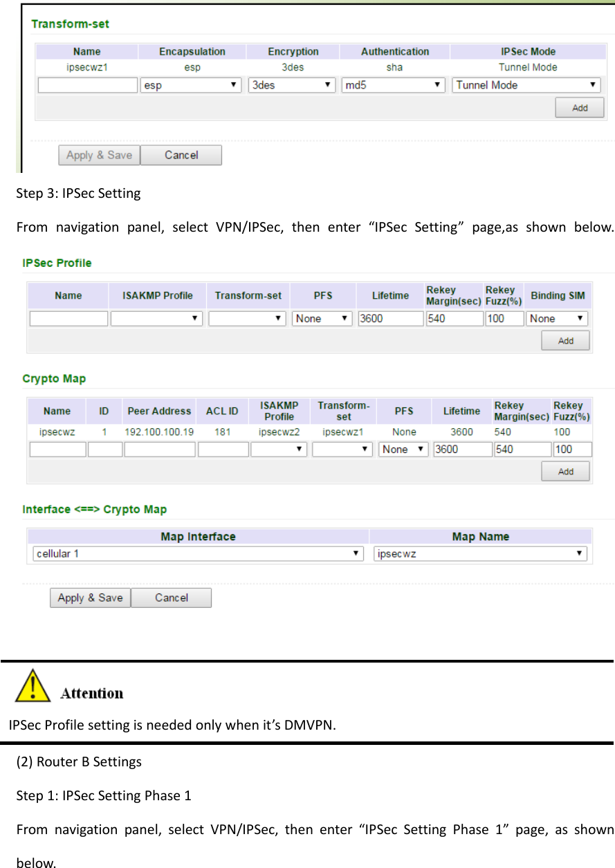Open the Authentication dropdown showing md5
615x868 pixels.
[392, 84]
